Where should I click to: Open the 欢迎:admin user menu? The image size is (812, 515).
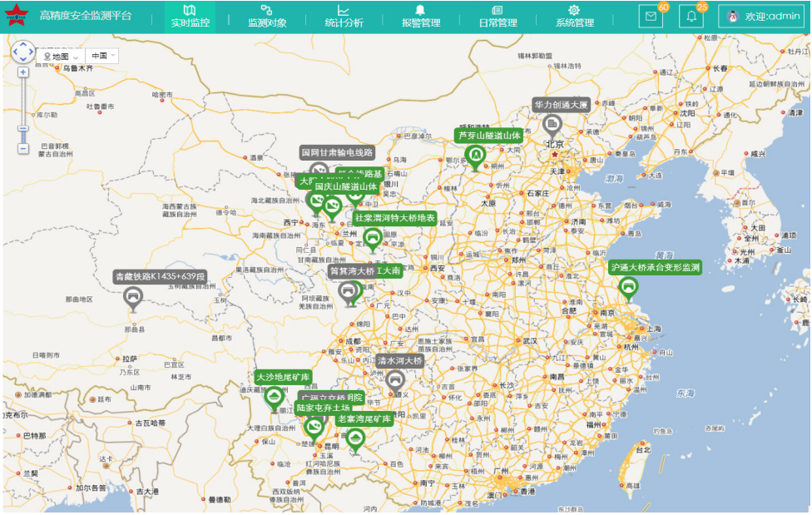click(761, 17)
